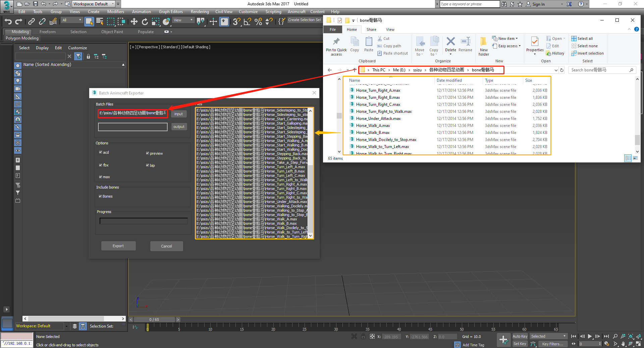The image size is (644, 348).
Task: Toggle the max checkbox
Action: pos(101,177)
